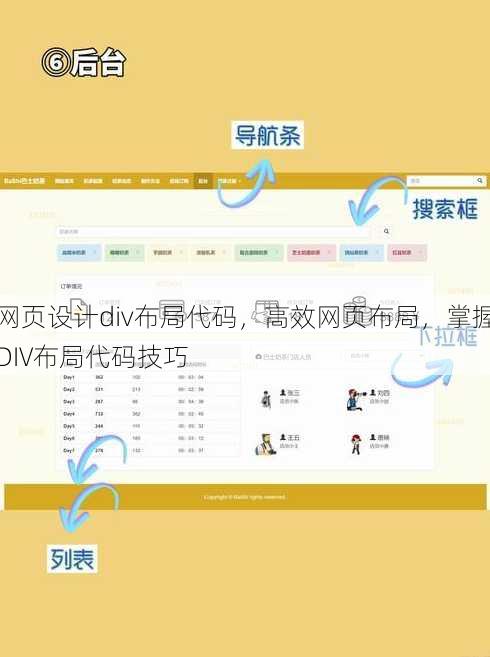This screenshot has width=490, height=657.
Task: Click 张三's avatar image
Action: [266, 399]
